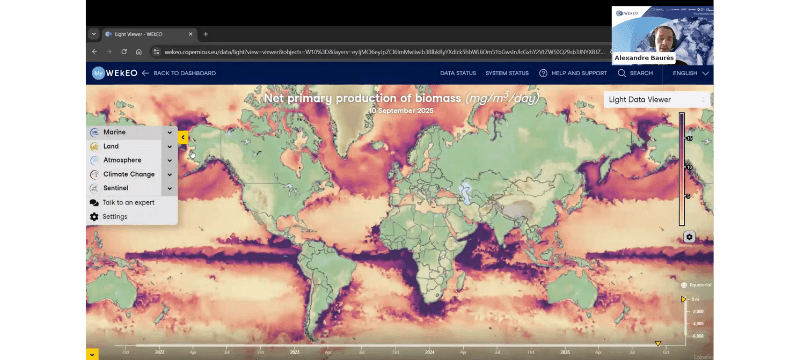Screen dimensions: 800x360
Task: Click the yellow timeline date marker
Action: coord(658,344)
